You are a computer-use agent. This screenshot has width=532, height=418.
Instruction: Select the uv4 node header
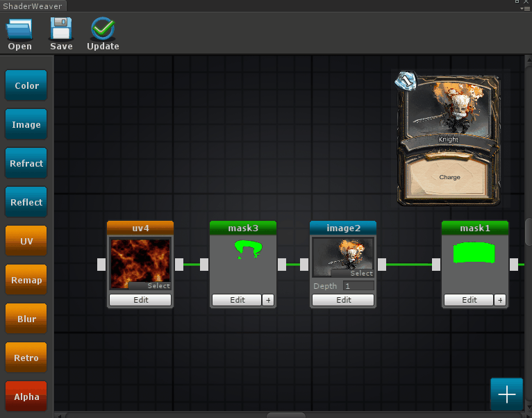tap(140, 228)
